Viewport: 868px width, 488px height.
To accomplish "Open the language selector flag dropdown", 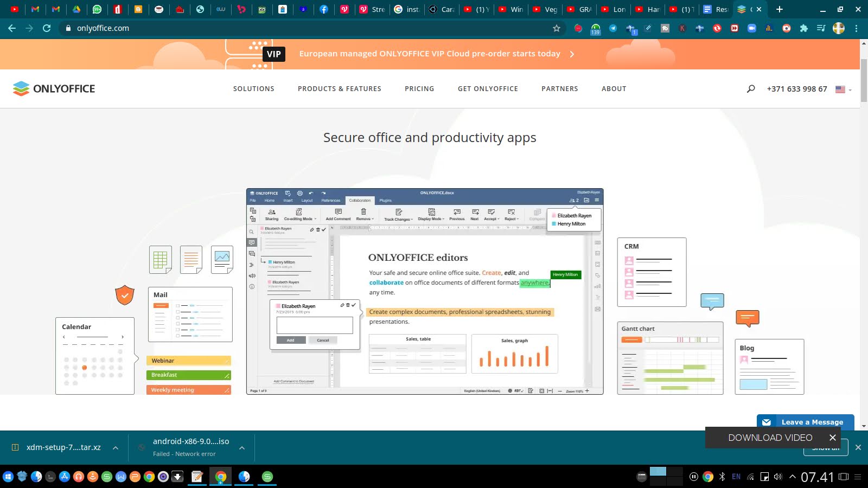I will click(843, 89).
